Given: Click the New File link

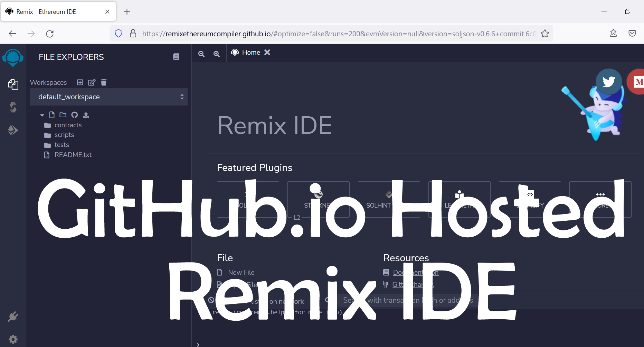Looking at the screenshot, I should click(x=241, y=273).
